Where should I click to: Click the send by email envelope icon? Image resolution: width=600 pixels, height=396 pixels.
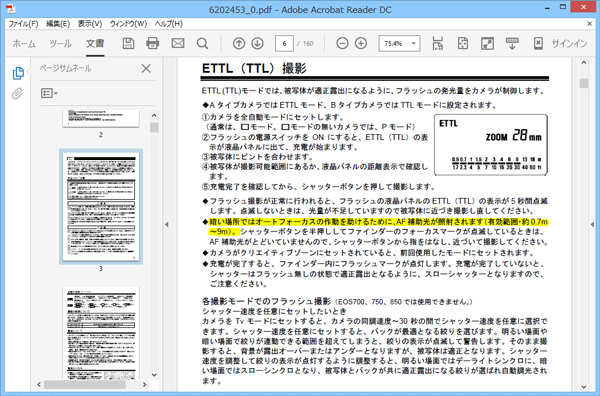pos(178,43)
